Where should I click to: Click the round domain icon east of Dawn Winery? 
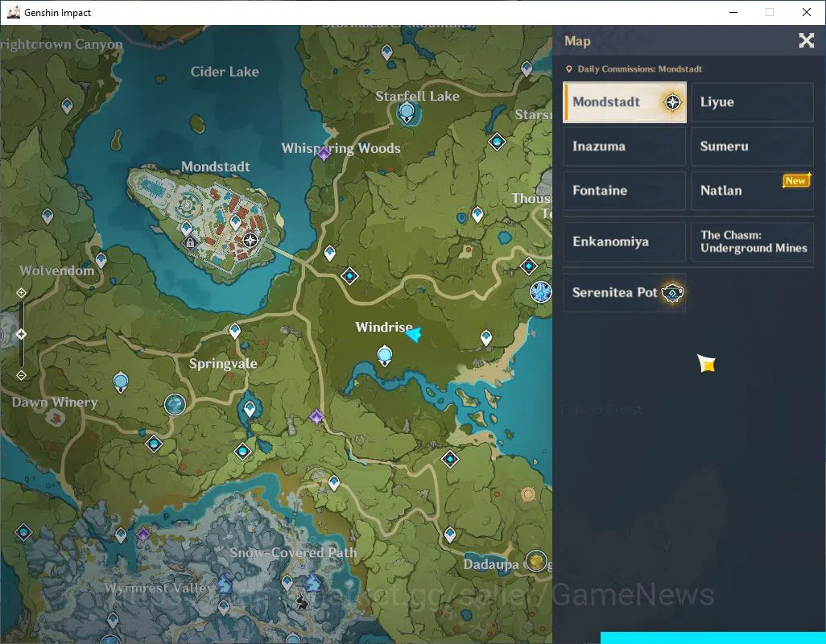pyautogui.click(x=175, y=404)
